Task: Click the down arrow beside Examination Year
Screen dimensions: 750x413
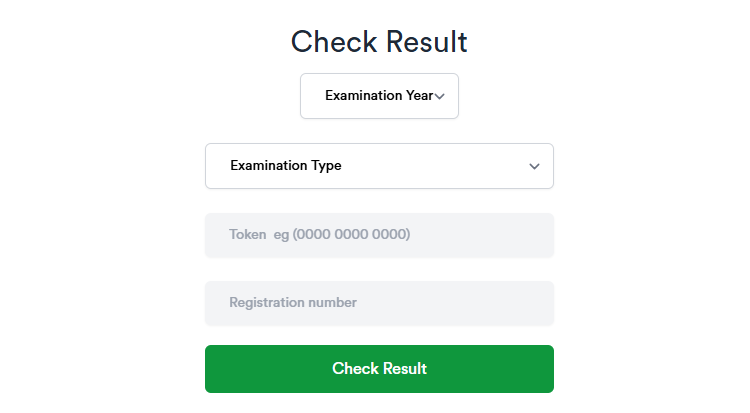Action: 440,97
